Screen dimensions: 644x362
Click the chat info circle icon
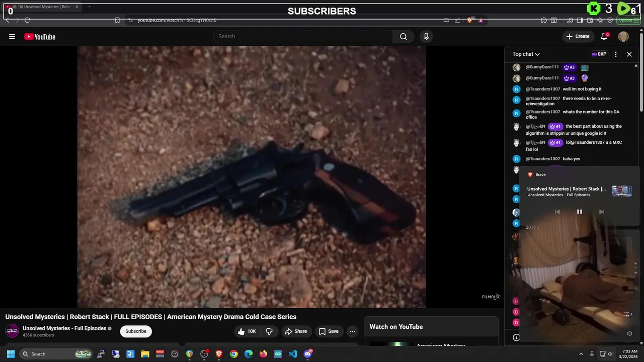click(516, 338)
